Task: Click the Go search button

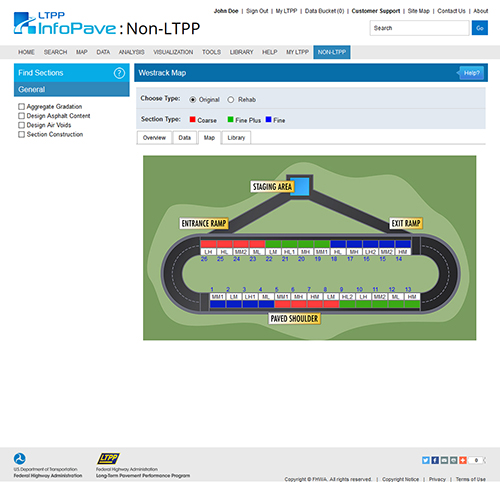Action: click(480, 28)
